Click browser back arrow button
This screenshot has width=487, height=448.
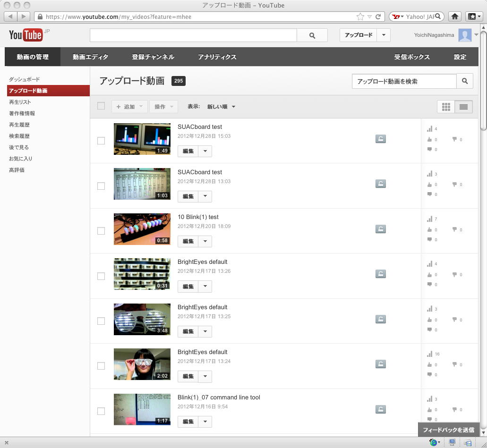pyautogui.click(x=10, y=17)
